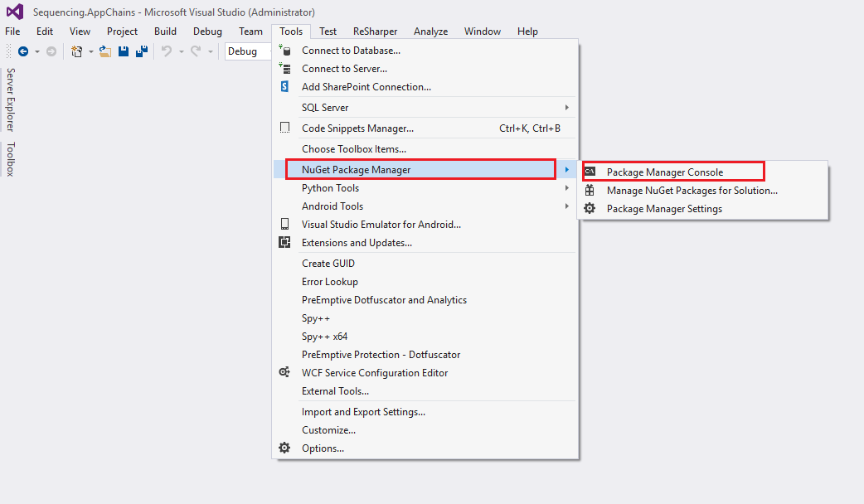Viewport: 864px width, 504px height.
Task: Open Extensions and Updates
Action: click(x=425, y=242)
